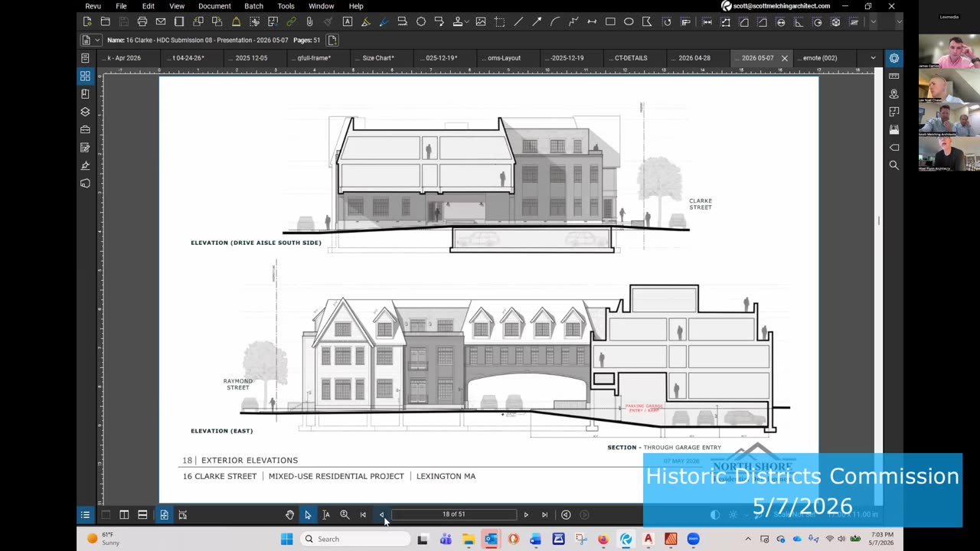Go to the first page
Image resolution: width=980 pixels, height=551 pixels.
coord(363,515)
